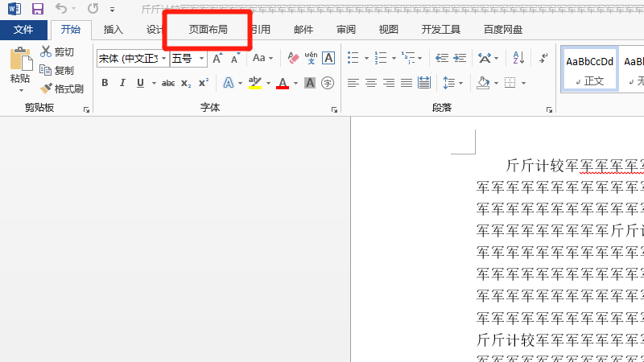Screen dimensions: 644x362
Task: Switch to the 插入 (Insert) tab
Action: point(114,30)
